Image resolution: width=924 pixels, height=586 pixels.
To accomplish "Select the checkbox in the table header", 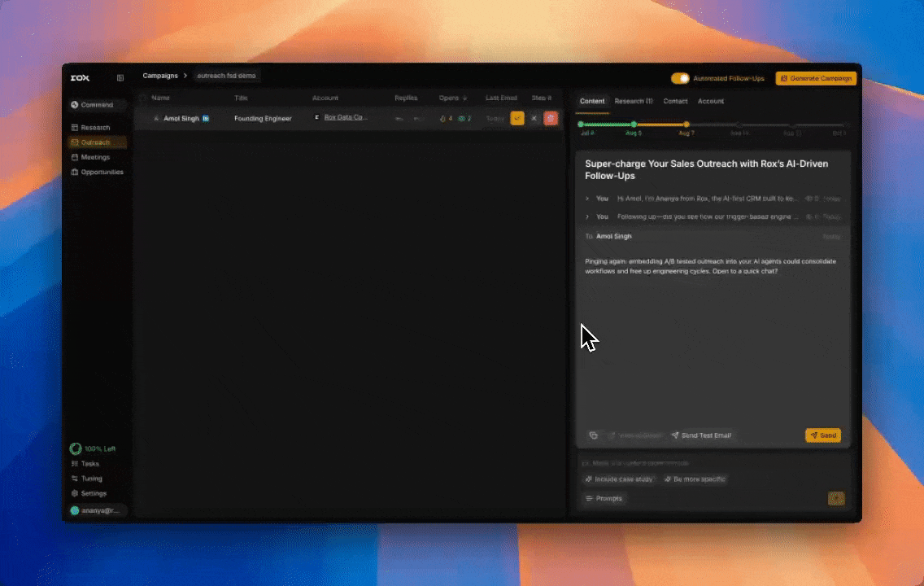I will click(x=143, y=98).
